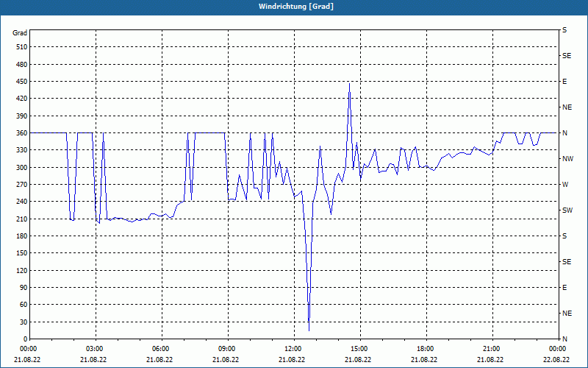The image size is (588, 368).
Task: Click the 420 tick label on the y-axis
Action: pos(22,99)
